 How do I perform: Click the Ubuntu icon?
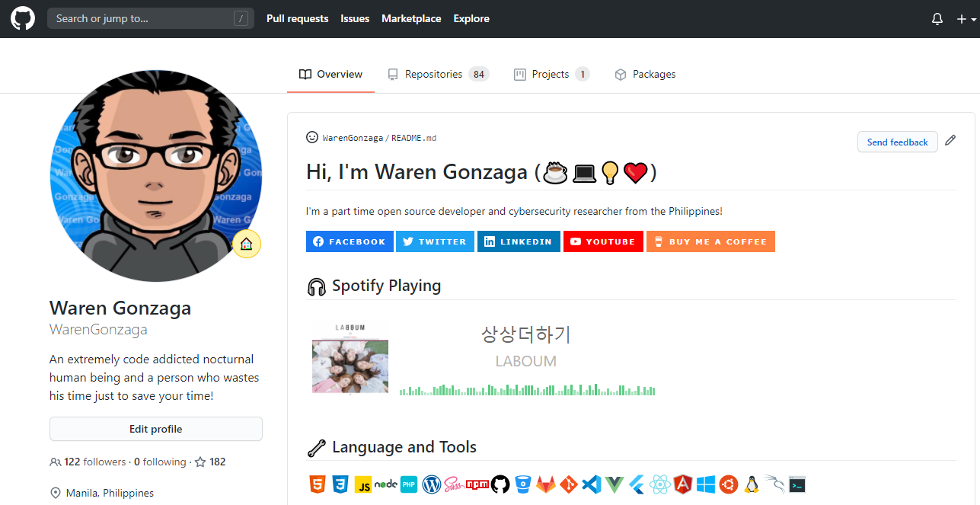coord(729,484)
